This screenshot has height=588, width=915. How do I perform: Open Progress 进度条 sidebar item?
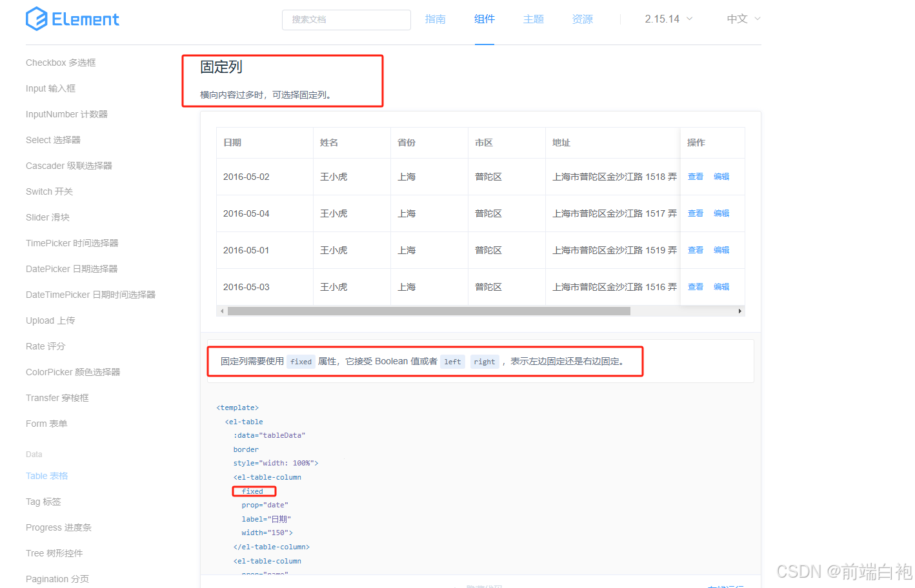coord(59,527)
